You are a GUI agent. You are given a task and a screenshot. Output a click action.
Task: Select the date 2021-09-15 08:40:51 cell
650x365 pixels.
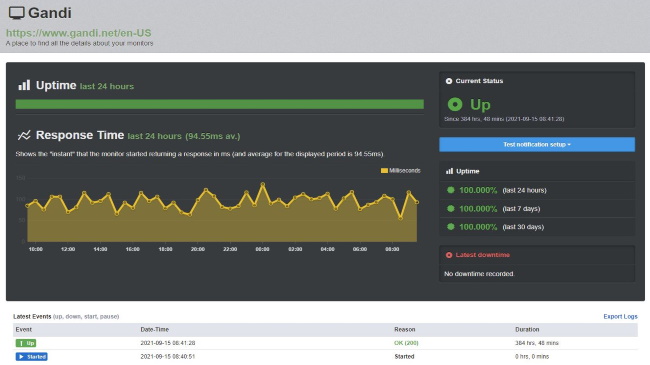click(167, 356)
